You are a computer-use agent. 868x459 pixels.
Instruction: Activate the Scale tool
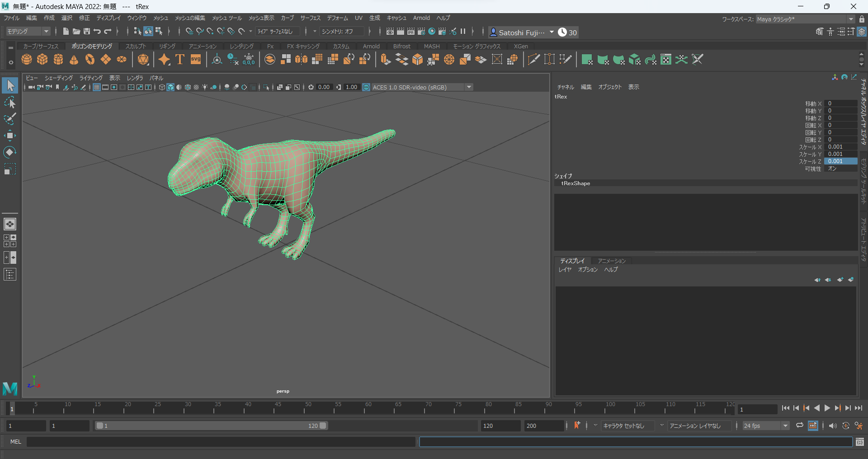9,169
